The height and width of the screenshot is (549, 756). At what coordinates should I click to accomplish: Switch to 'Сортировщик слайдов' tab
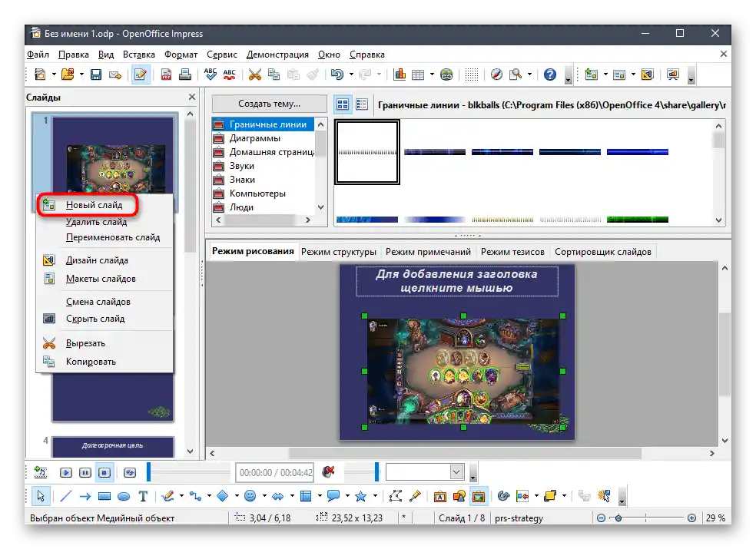tap(602, 251)
